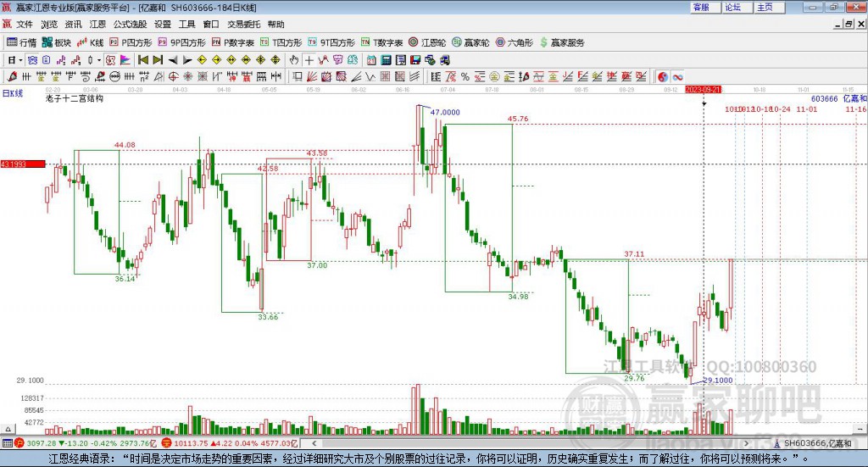Open the 9T四方形 tool
This screenshot has height=467, width=868.
(331, 42)
